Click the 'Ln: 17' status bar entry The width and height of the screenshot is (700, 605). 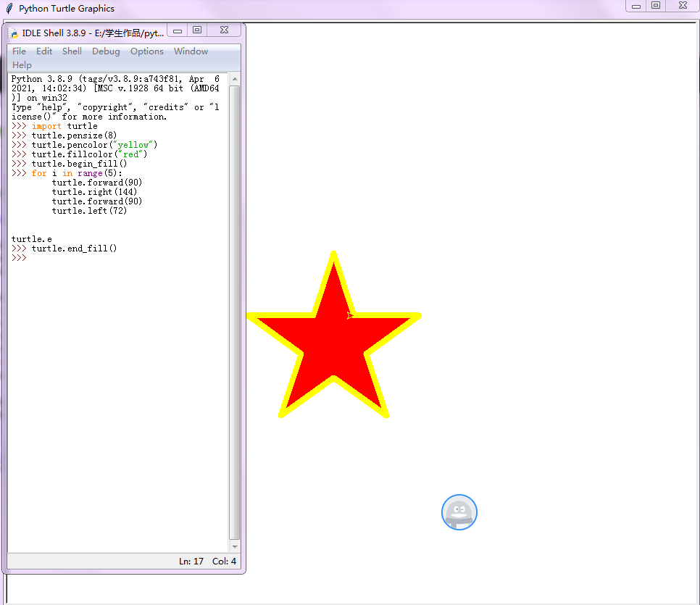191,562
